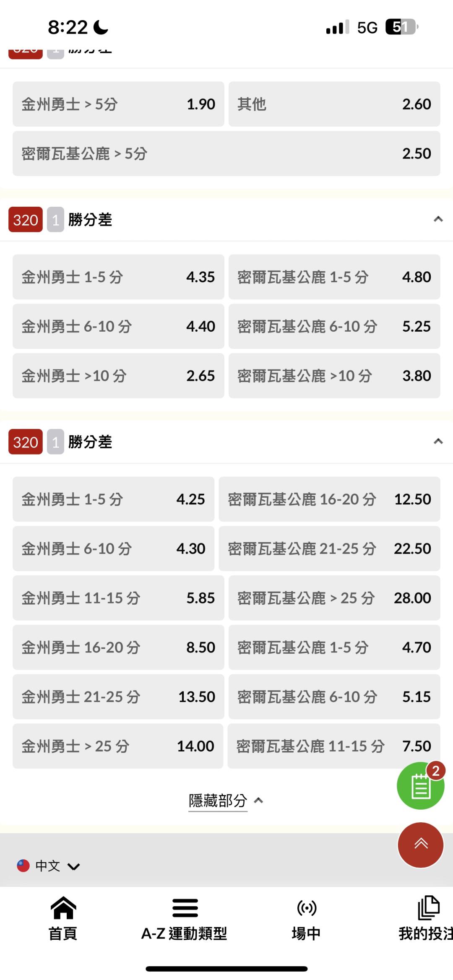Viewport: 453px width, 980px height.
Task: Select 金州勇士 > 5分 at 1.90
Action: point(118,104)
